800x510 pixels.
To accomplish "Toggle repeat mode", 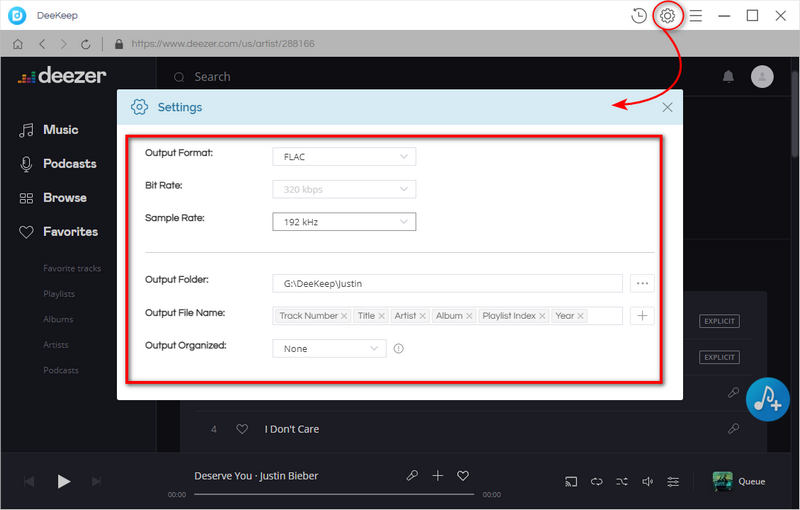I will coord(596,481).
